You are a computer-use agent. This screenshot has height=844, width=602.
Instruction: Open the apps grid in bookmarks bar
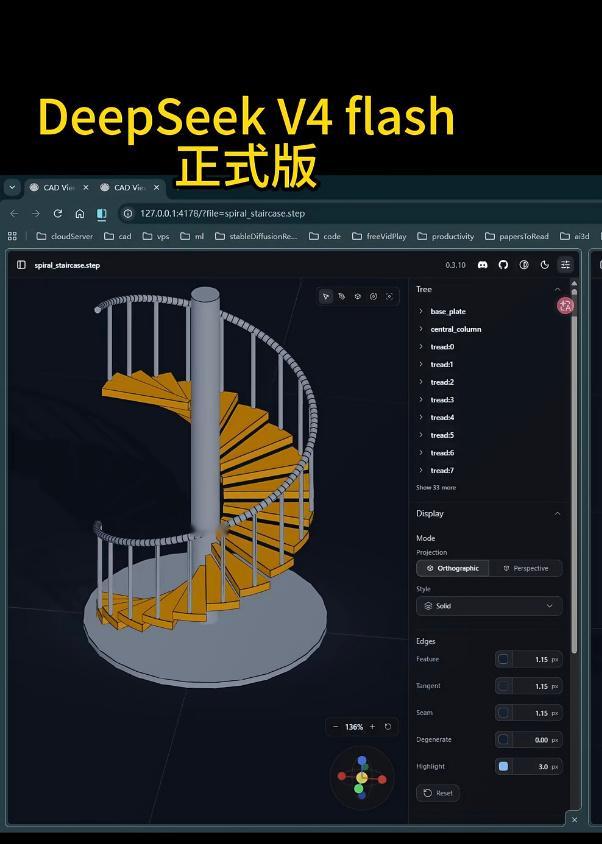pos(12,236)
